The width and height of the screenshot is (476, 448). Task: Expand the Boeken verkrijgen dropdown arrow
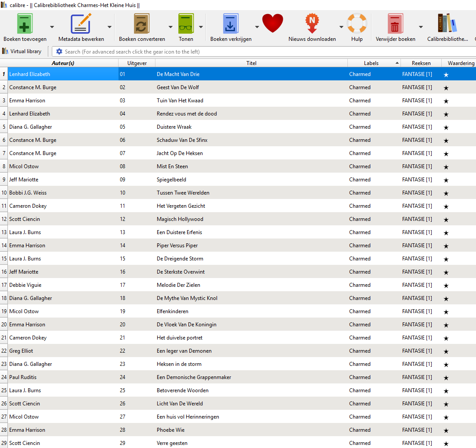[x=257, y=27]
